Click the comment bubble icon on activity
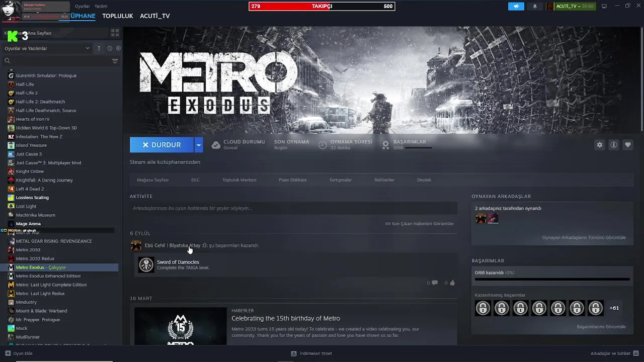 (434, 283)
